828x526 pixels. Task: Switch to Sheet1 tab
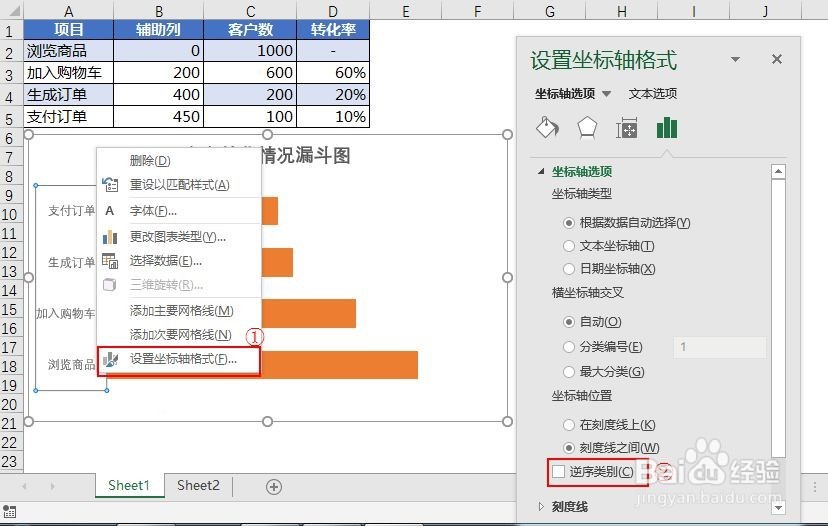(129, 485)
